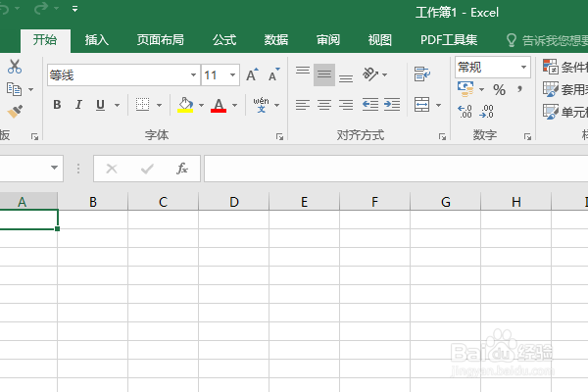
Task: Expand underline style dropdown arrow
Action: tap(117, 105)
